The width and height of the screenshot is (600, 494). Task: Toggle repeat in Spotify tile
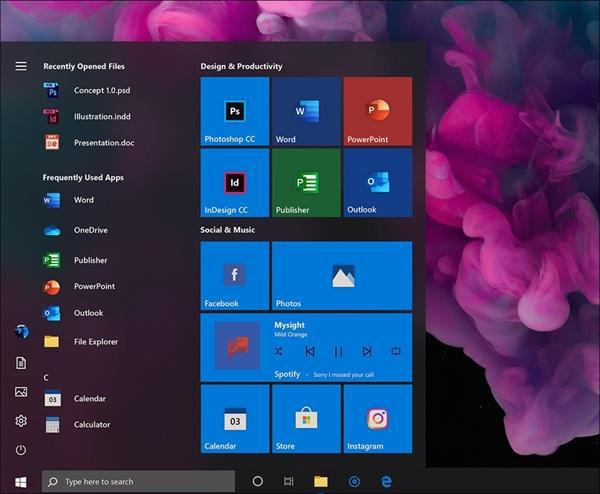pyautogui.click(x=396, y=351)
